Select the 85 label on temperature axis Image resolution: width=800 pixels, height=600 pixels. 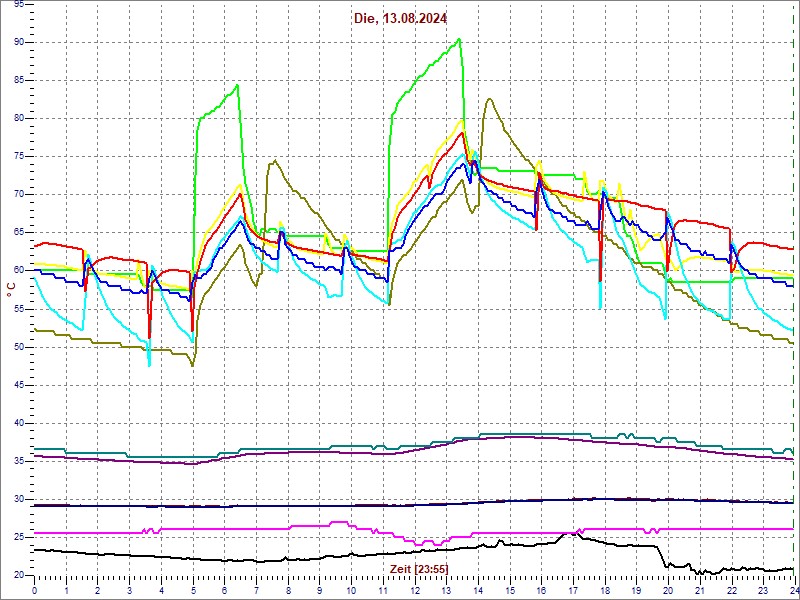(x=19, y=80)
